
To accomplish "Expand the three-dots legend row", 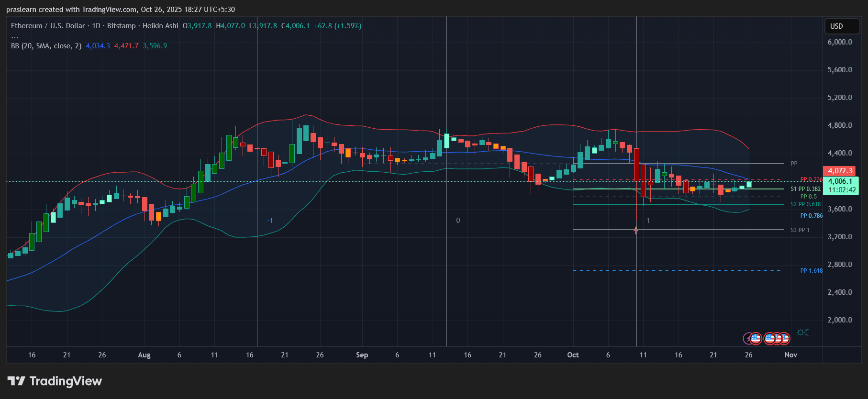I will coord(15,36).
